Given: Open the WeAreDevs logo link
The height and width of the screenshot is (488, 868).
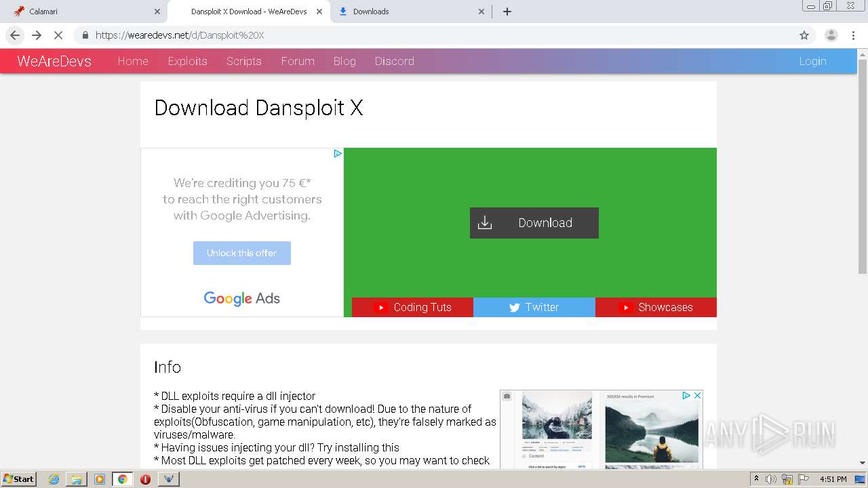Looking at the screenshot, I should pos(54,61).
